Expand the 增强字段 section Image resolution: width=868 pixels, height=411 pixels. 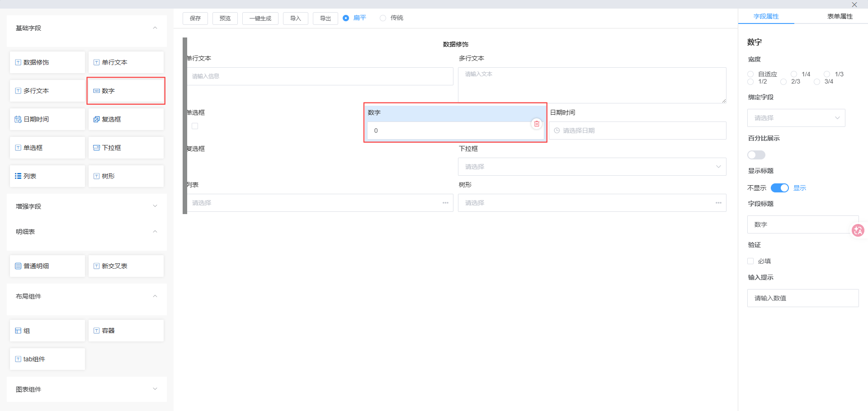155,206
